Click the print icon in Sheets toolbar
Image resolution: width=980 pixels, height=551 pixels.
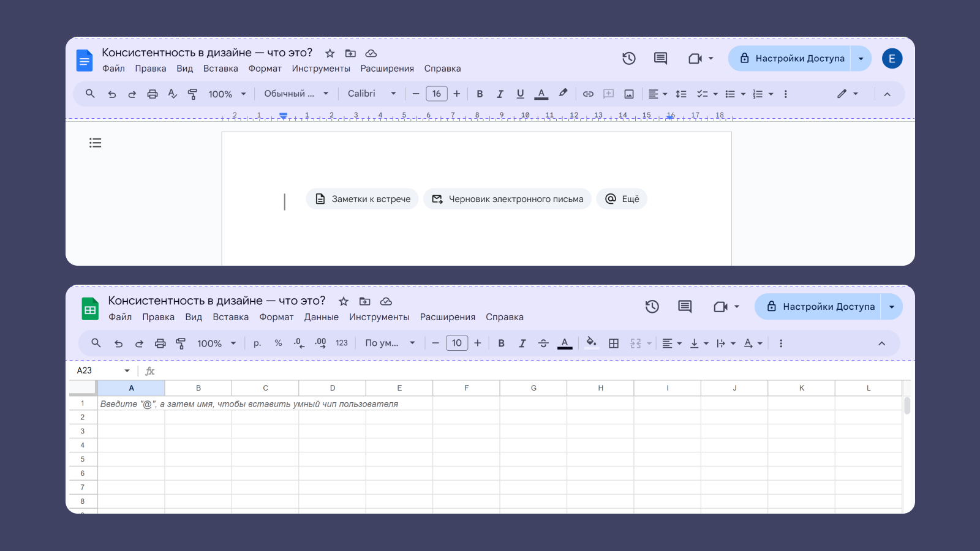(160, 343)
